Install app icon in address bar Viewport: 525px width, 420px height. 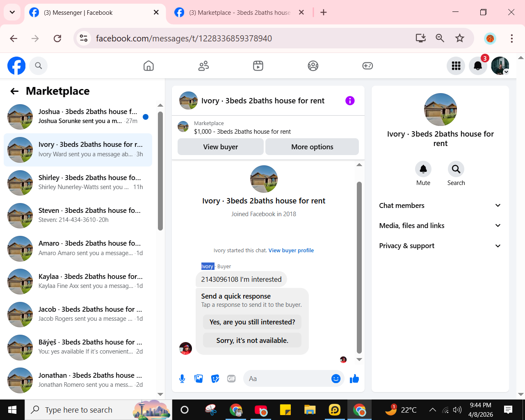pyautogui.click(x=421, y=39)
